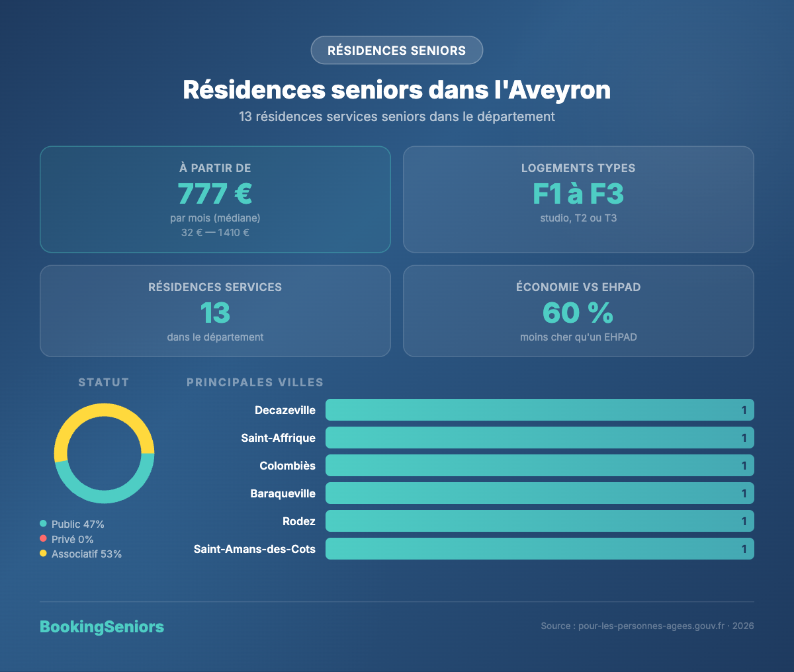794x672 pixels.
Task: Click the red Privé legend dot
Action: [44, 539]
